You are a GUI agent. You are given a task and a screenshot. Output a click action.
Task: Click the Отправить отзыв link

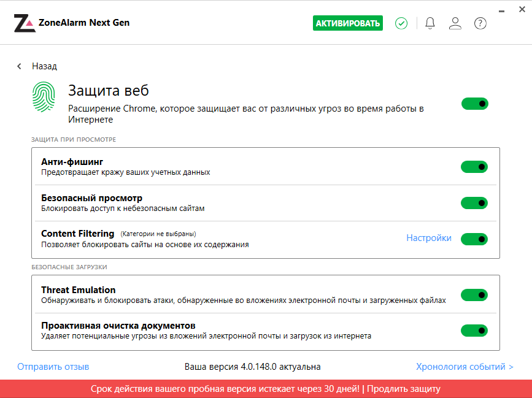coord(53,367)
